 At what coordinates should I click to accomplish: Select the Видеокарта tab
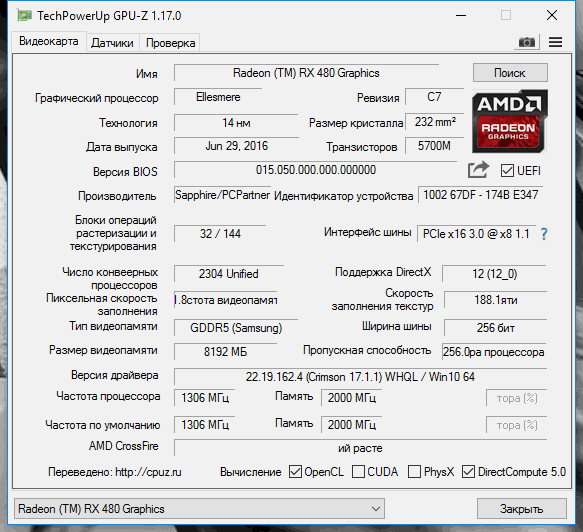pyautogui.click(x=49, y=41)
